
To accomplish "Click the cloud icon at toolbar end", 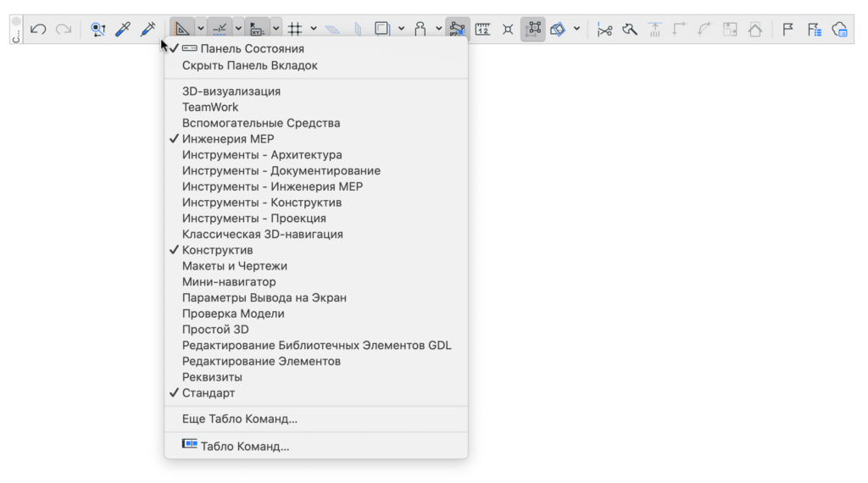I will click(839, 30).
